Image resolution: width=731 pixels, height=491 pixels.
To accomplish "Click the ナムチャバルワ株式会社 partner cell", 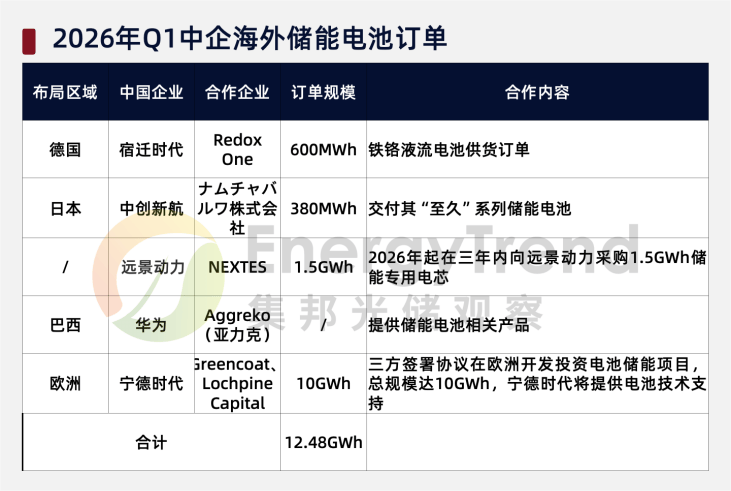I will [237, 208].
